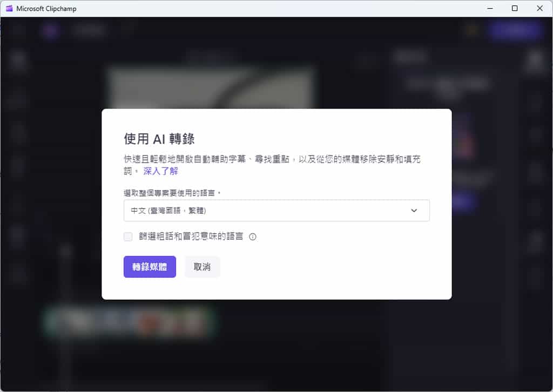The width and height of the screenshot is (553, 392).
Task: Close the Microsoft Clipchamp window
Action: (539, 9)
